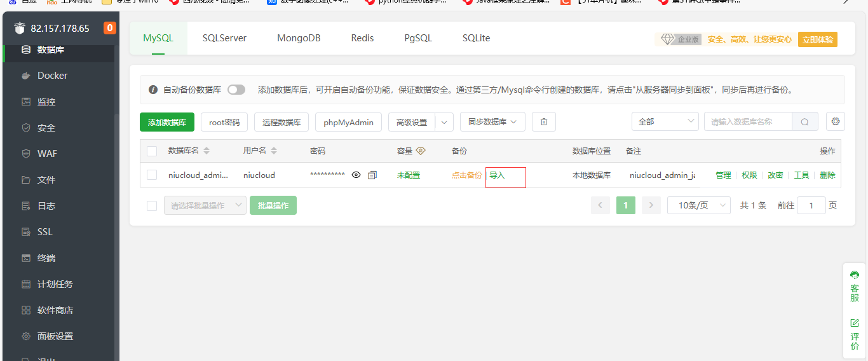Click the search magnifier icon
Viewport: 868px width, 361px height.
click(805, 122)
